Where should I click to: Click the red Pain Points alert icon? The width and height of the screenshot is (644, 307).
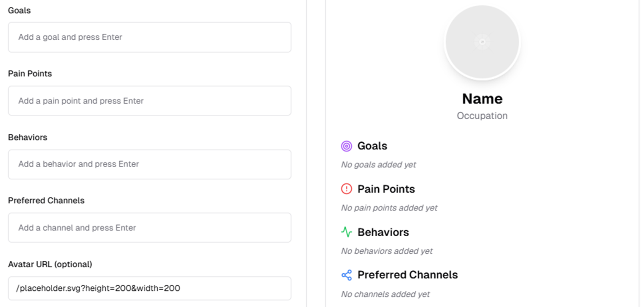point(346,189)
